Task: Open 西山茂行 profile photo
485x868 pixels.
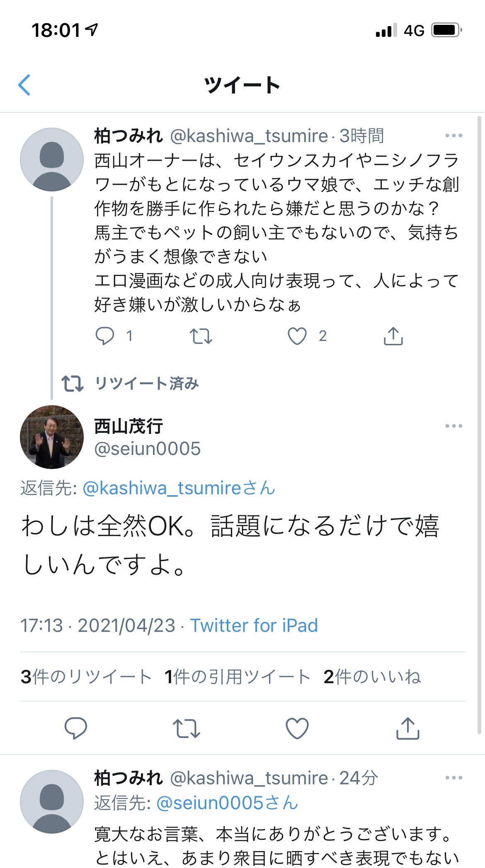Action: [52, 437]
